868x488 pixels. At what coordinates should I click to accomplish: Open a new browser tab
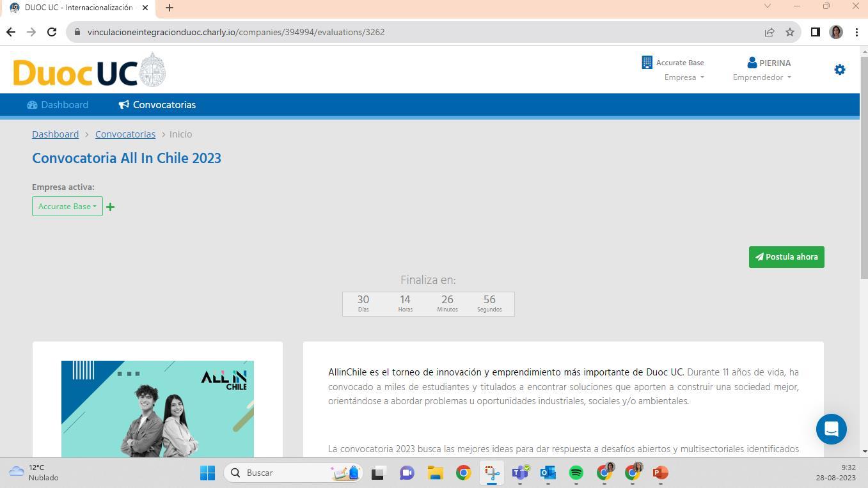[x=169, y=8]
